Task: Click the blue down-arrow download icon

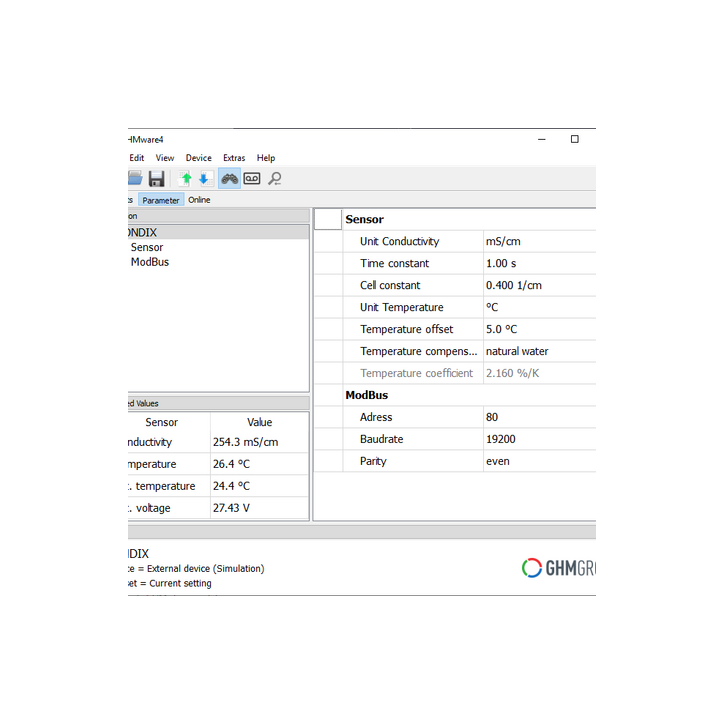Action: tap(205, 179)
